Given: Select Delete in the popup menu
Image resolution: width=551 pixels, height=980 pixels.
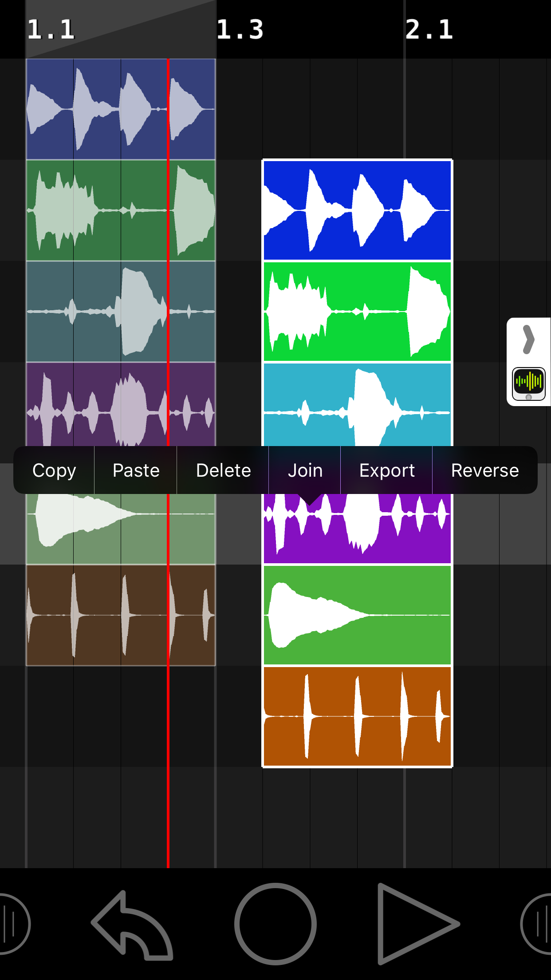Looking at the screenshot, I should [223, 470].
